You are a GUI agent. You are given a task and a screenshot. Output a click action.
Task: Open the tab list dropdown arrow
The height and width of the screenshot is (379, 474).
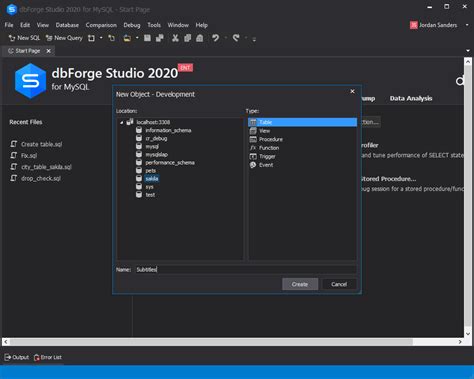click(x=468, y=51)
